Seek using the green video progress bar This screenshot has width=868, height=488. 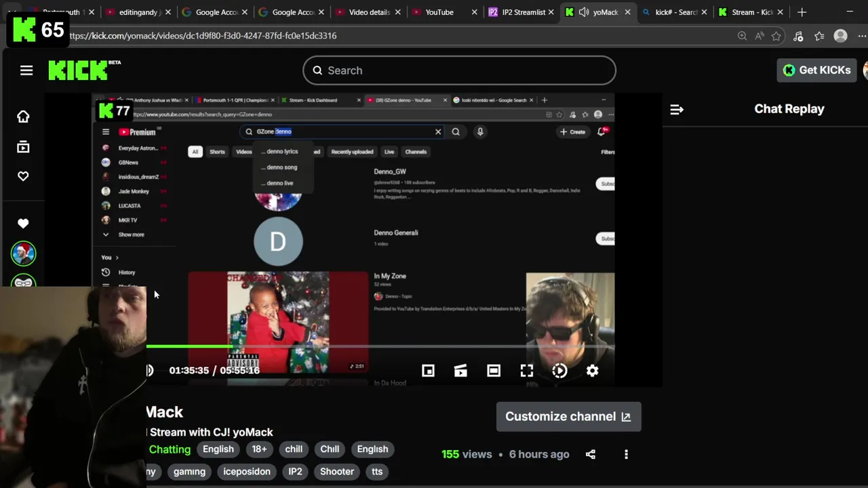coord(380,346)
